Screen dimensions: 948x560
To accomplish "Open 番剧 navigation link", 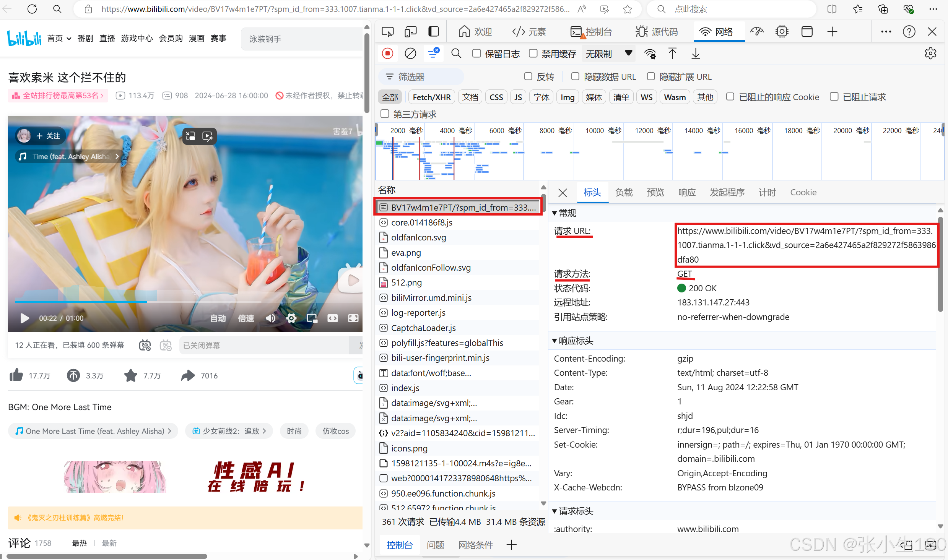I will click(85, 39).
